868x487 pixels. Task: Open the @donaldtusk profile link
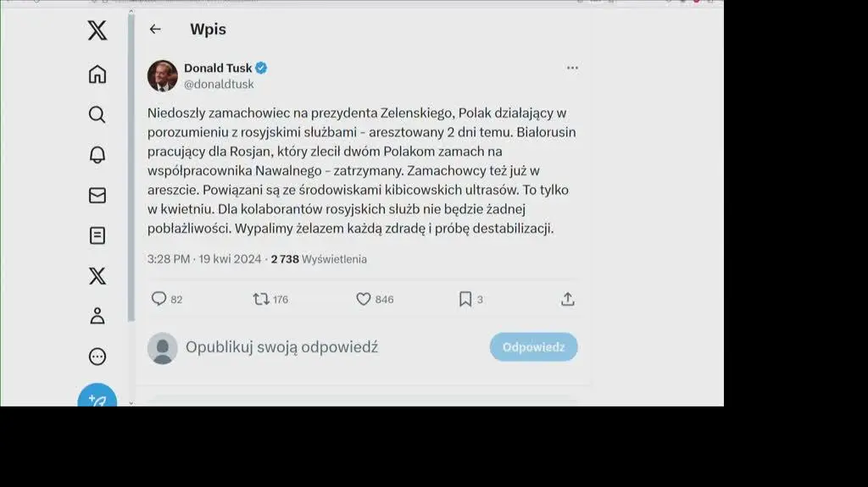[219, 84]
